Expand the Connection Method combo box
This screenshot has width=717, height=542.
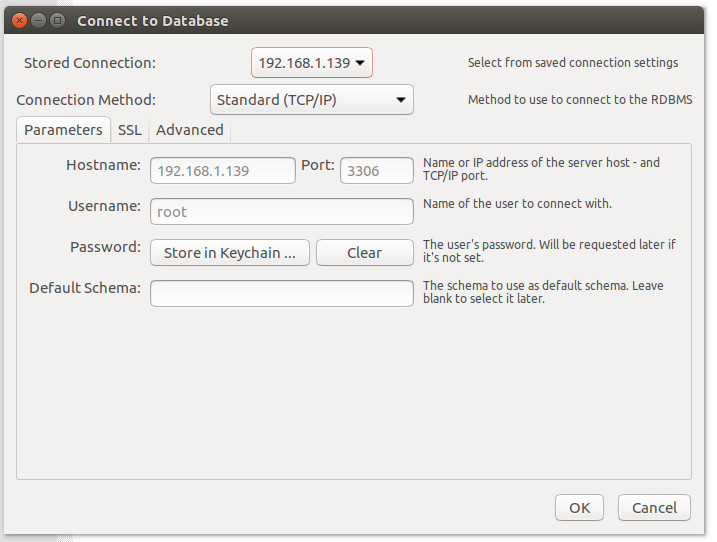pyautogui.click(x=311, y=100)
